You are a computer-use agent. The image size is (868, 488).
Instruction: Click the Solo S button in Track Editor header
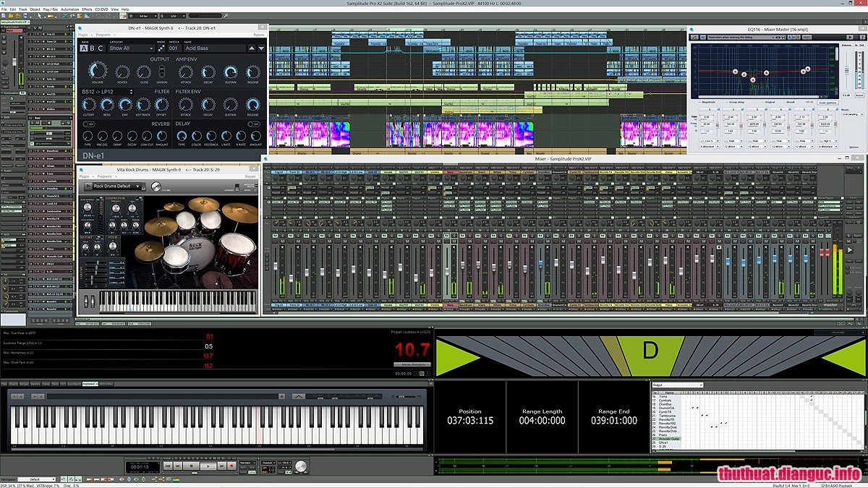pyautogui.click(x=35, y=28)
